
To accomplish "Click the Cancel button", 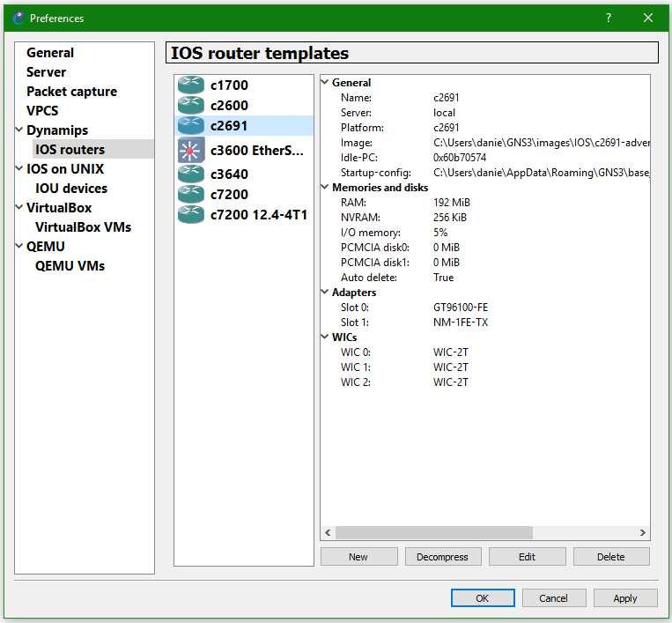I will [554, 597].
